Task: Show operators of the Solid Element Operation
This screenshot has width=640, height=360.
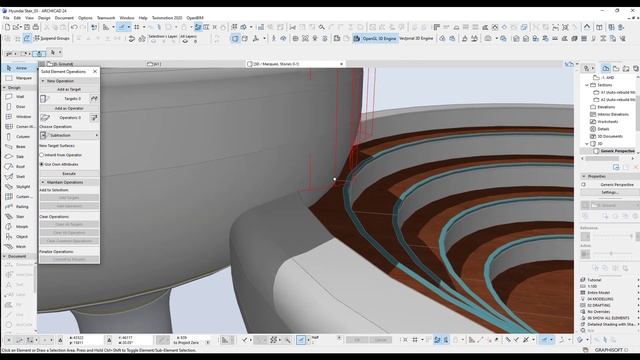Action: [x=94, y=118]
